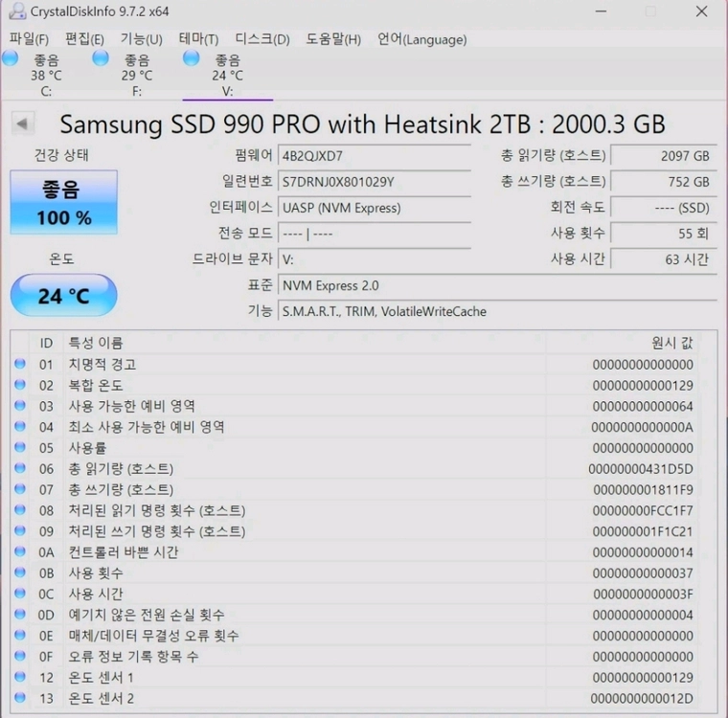Click the status orb for 최소 사용 가능한 예비 영역
The image size is (728, 718).
click(20, 427)
